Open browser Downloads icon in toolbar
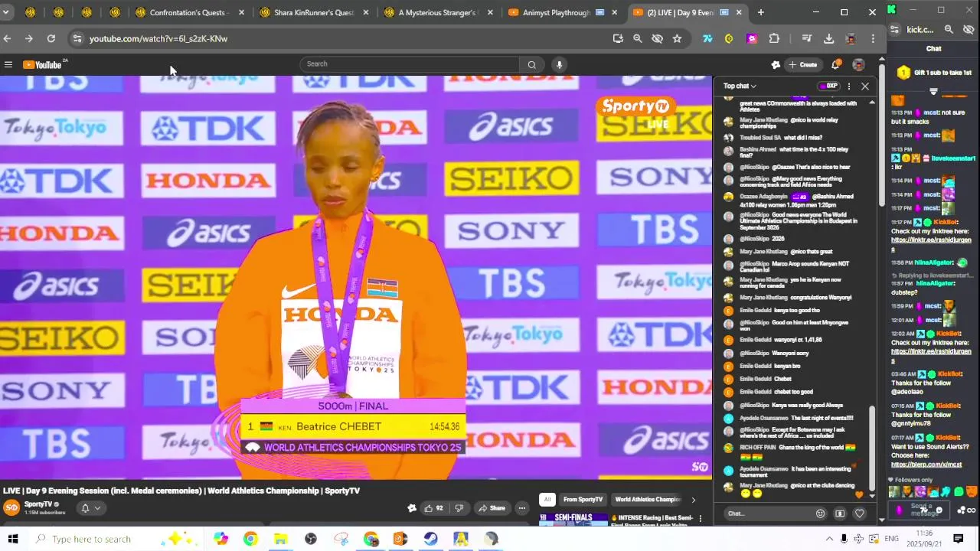 click(828, 38)
